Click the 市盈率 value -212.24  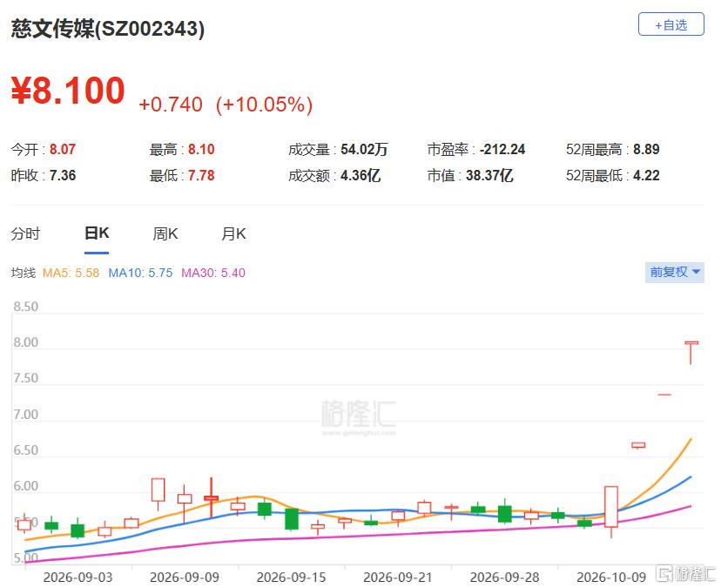coord(502,149)
